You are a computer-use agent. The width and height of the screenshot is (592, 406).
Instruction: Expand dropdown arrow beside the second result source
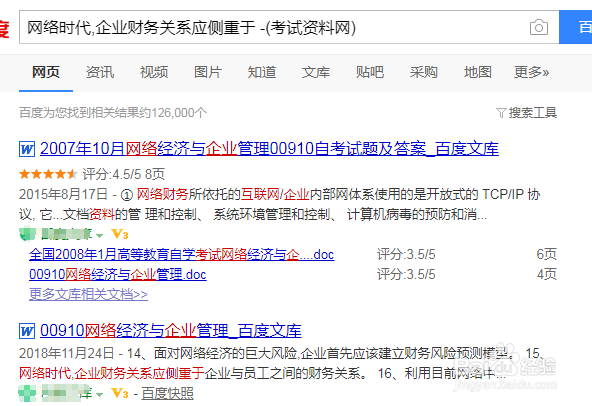pyautogui.click(x=99, y=395)
